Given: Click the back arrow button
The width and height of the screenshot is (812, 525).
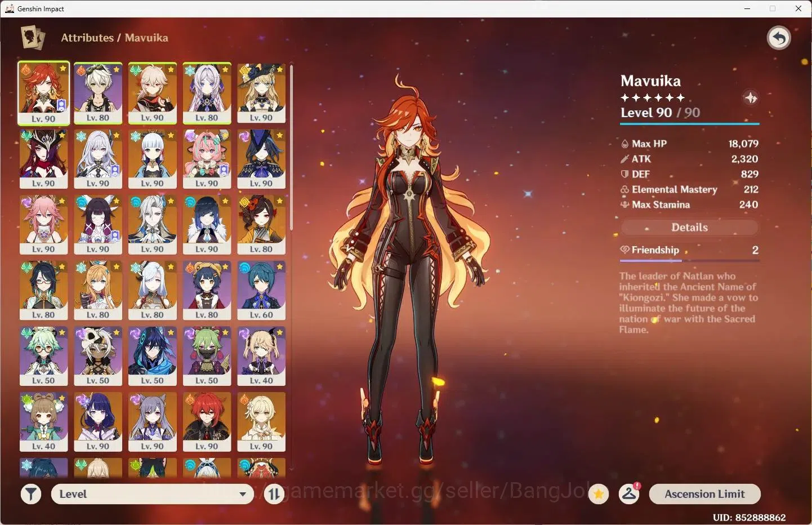Looking at the screenshot, I should click(x=779, y=38).
